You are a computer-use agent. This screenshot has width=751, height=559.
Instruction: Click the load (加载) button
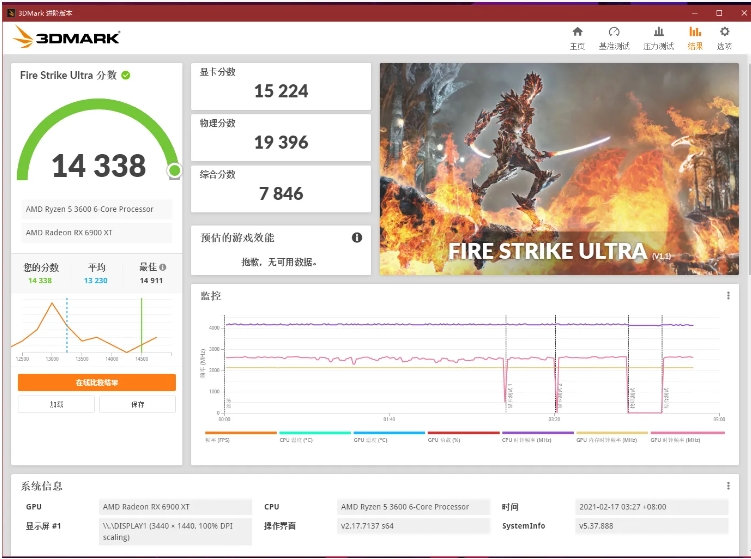click(57, 404)
